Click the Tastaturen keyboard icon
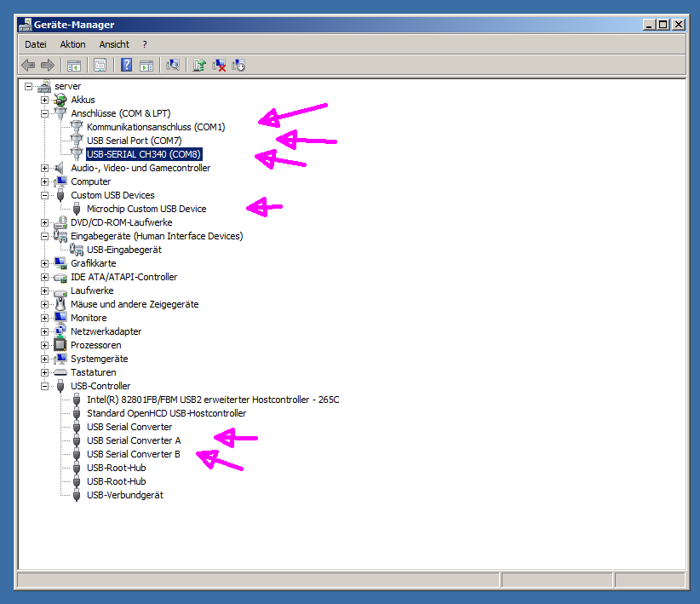The height and width of the screenshot is (604, 700). point(60,372)
